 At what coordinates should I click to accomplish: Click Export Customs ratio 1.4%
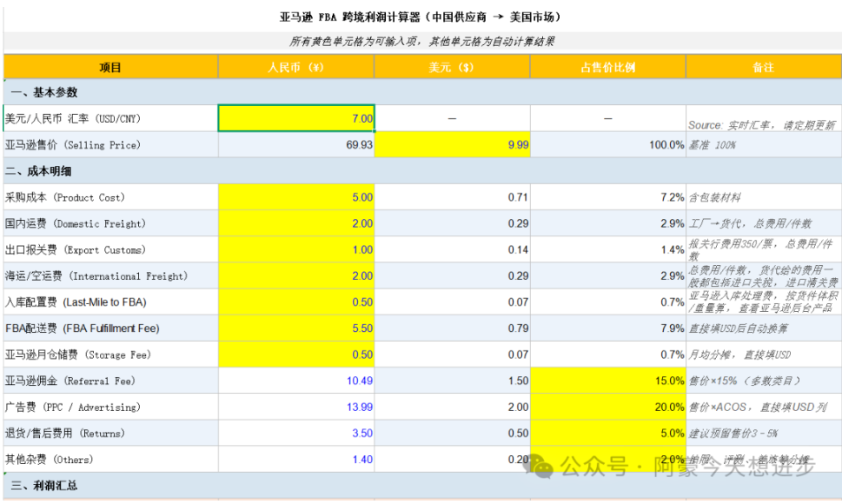click(673, 249)
